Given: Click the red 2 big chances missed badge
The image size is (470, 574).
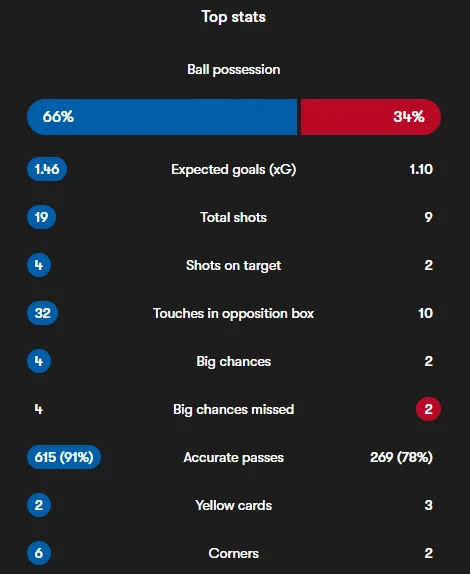Looking at the screenshot, I should [x=428, y=409].
